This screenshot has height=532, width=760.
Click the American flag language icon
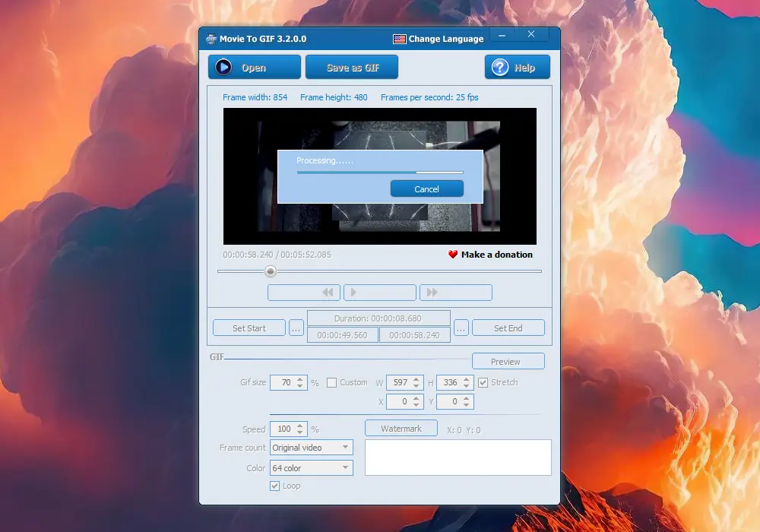click(x=398, y=38)
